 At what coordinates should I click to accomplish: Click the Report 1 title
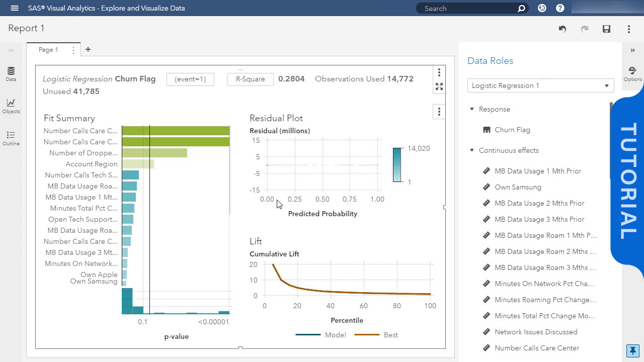(26, 28)
